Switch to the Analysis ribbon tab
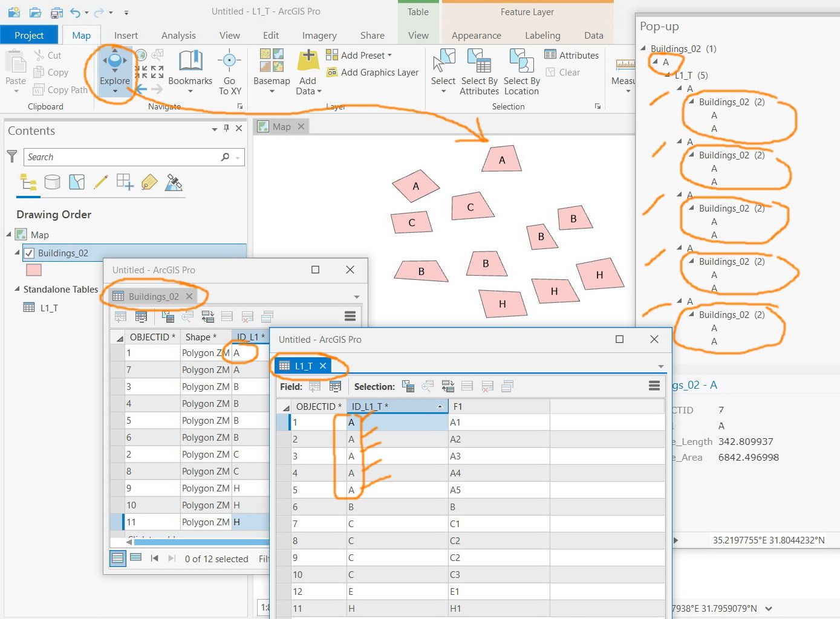Image resolution: width=840 pixels, height=619 pixels. click(x=178, y=35)
